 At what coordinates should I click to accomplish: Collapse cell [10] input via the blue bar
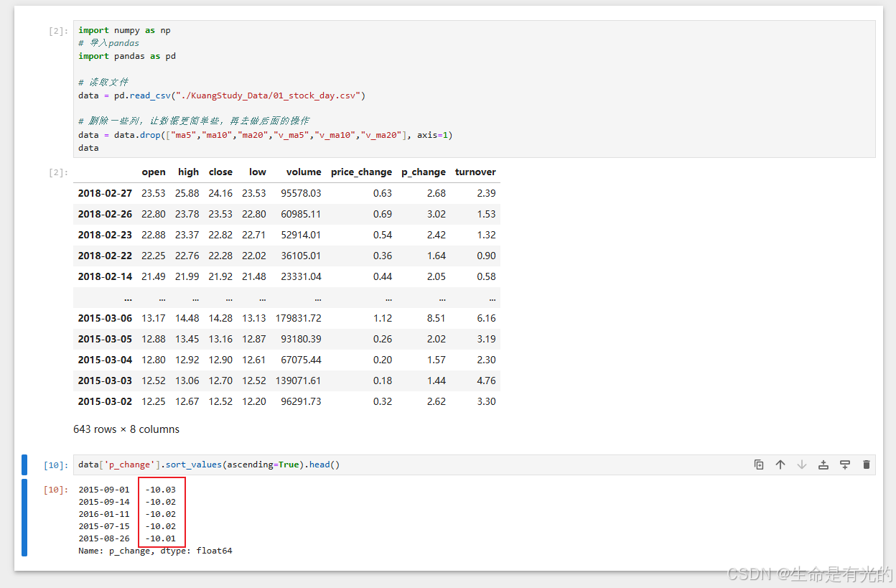tap(24, 465)
